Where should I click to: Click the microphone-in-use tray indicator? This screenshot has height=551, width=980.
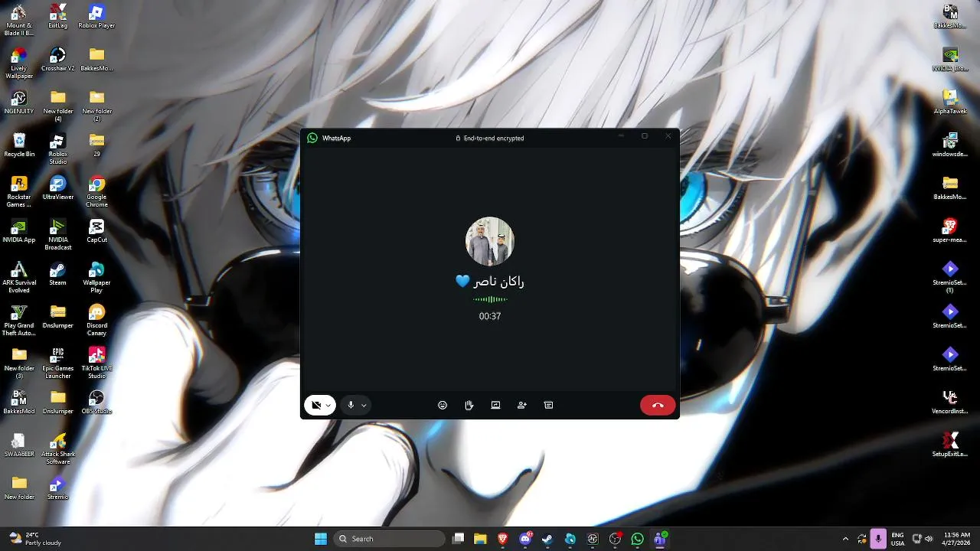tap(878, 539)
